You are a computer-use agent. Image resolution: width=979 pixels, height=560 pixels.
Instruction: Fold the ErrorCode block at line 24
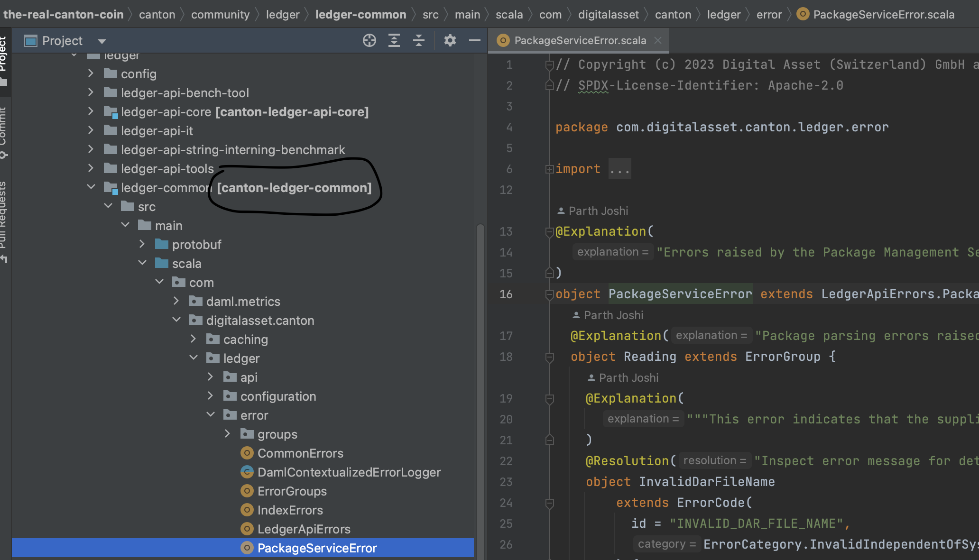point(550,503)
